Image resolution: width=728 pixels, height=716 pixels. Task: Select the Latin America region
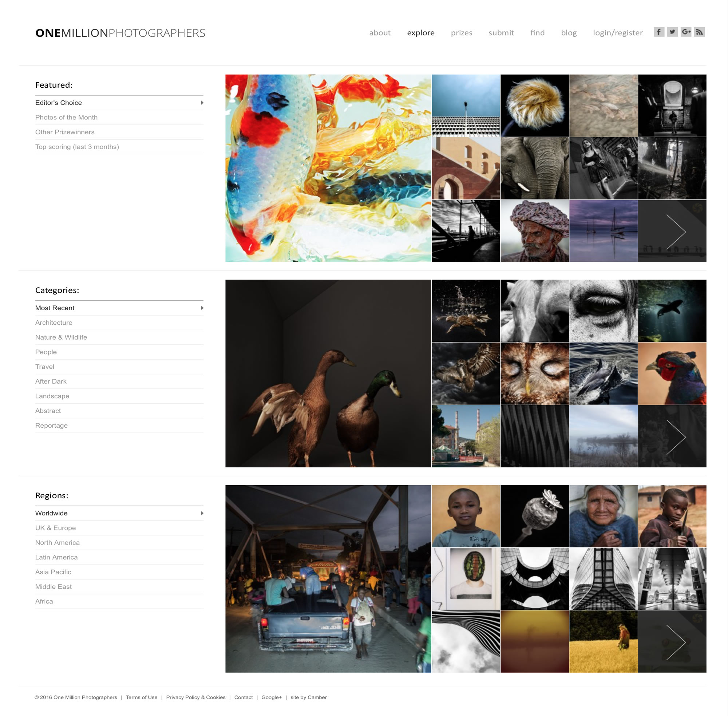pyautogui.click(x=56, y=557)
